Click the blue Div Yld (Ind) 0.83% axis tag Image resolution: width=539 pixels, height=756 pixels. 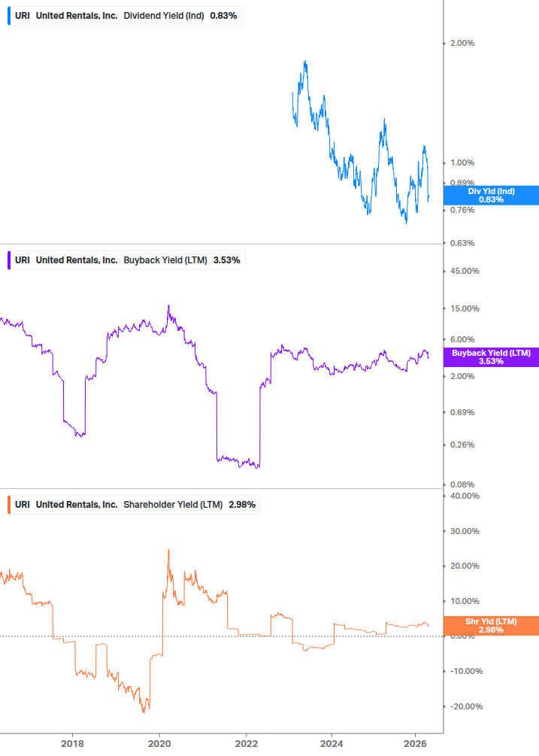pos(491,196)
